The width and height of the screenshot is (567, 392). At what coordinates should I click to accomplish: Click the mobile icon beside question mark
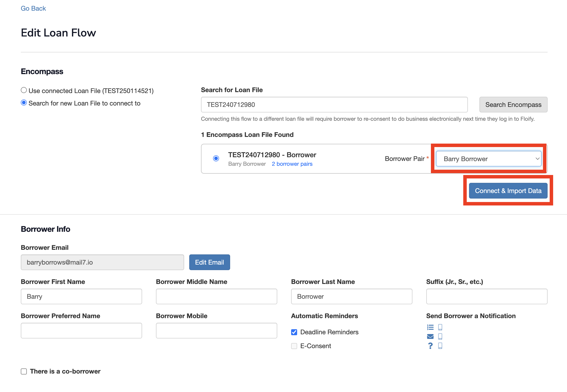tap(440, 346)
